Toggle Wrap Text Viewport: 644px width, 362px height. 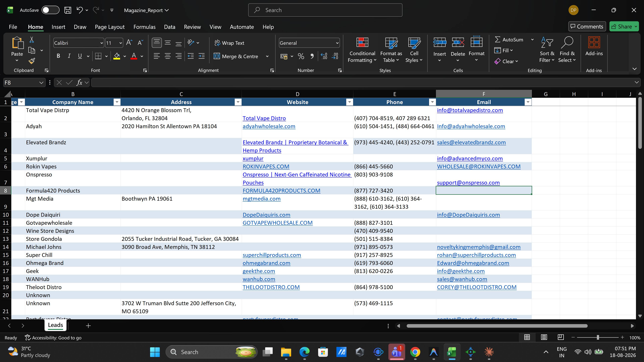[229, 43]
